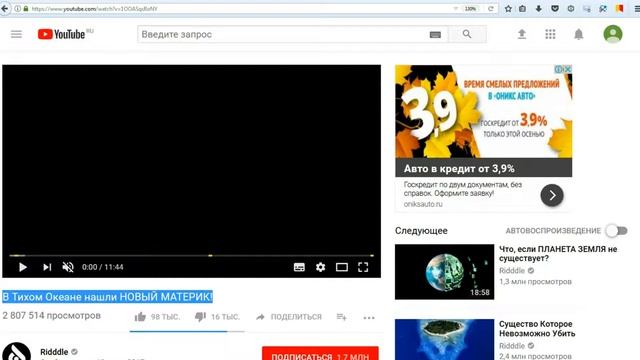
Task: Open the account avatar menu
Action: [x=613, y=34]
